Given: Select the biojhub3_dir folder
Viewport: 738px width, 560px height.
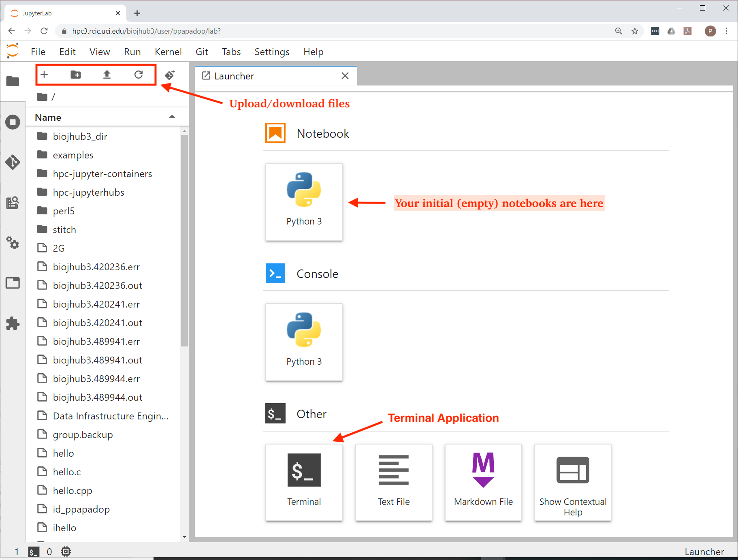Looking at the screenshot, I should (103, 136).
